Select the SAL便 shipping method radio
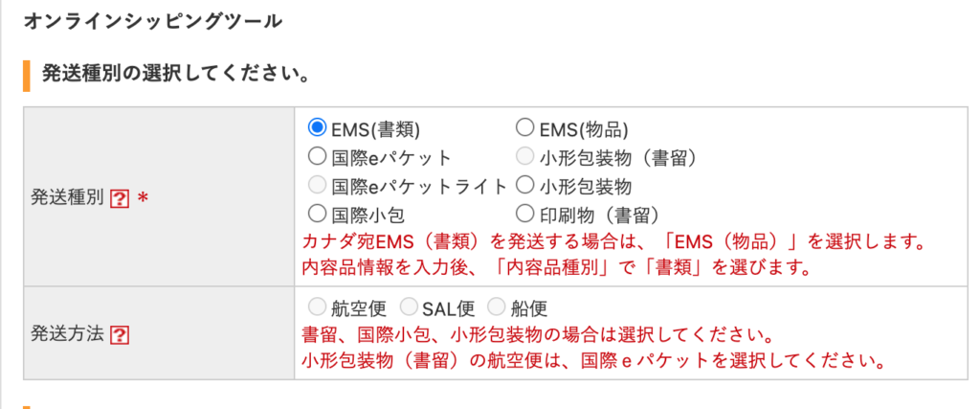Screen dimensions: 980x409 [408, 307]
